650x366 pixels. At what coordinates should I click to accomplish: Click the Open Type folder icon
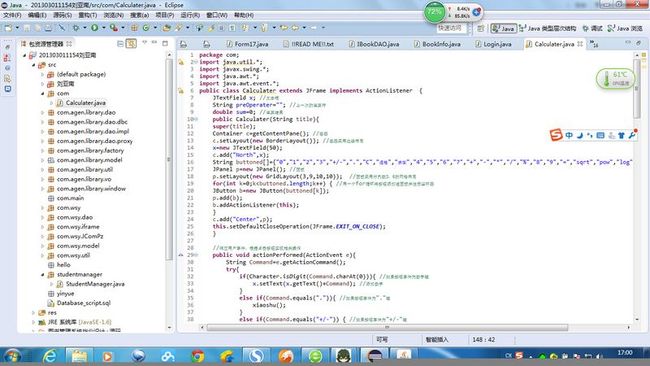click(166, 28)
